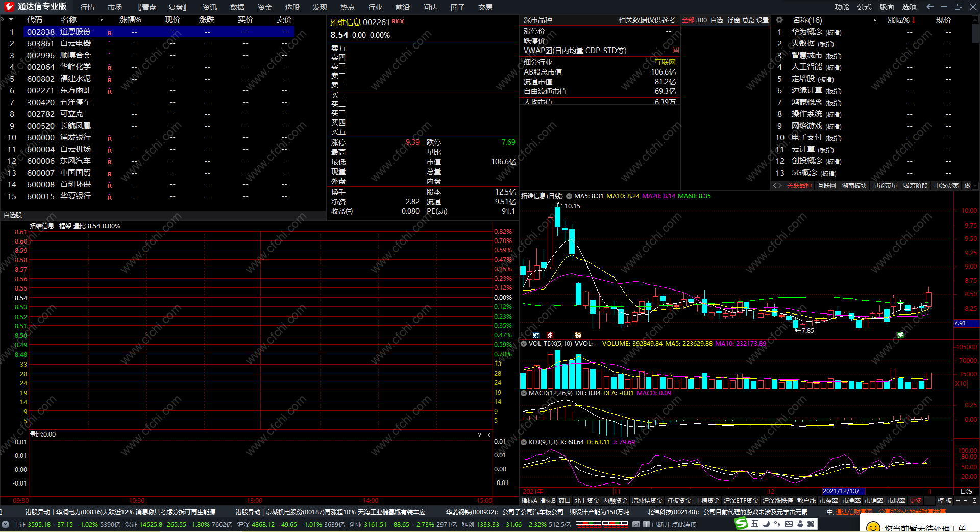Click the 港股异动 华润电力 news ticker

pos(120,512)
